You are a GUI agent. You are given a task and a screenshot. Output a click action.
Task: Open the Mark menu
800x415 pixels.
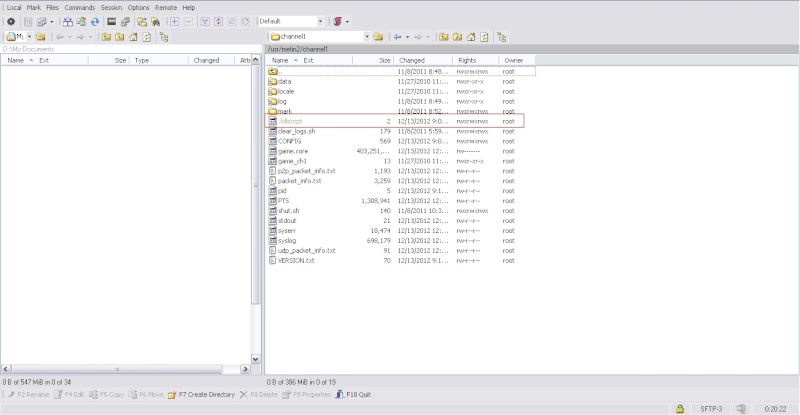click(34, 8)
